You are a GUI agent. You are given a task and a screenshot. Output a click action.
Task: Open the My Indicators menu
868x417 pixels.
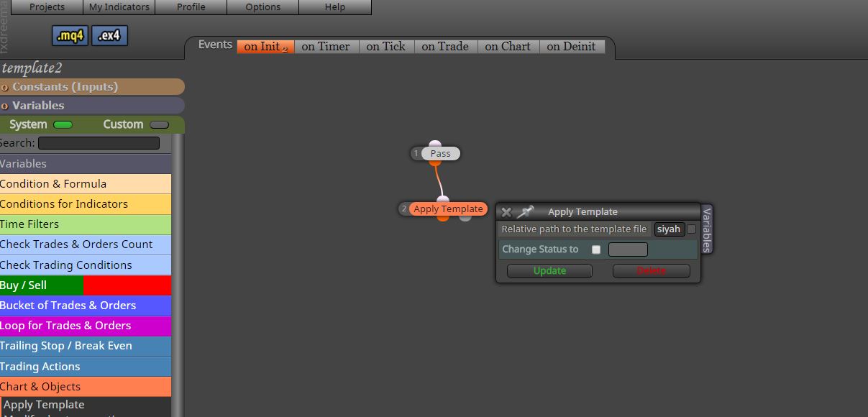pos(119,7)
